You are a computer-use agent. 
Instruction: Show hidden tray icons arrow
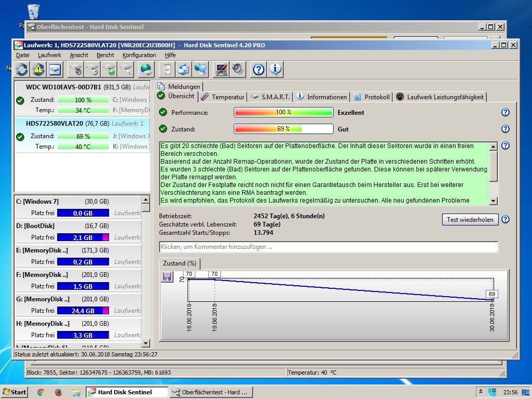click(x=481, y=392)
